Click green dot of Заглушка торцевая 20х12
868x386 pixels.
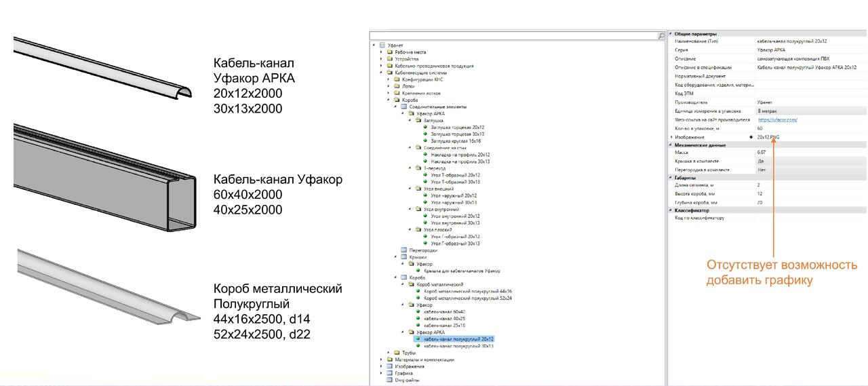[425, 128]
